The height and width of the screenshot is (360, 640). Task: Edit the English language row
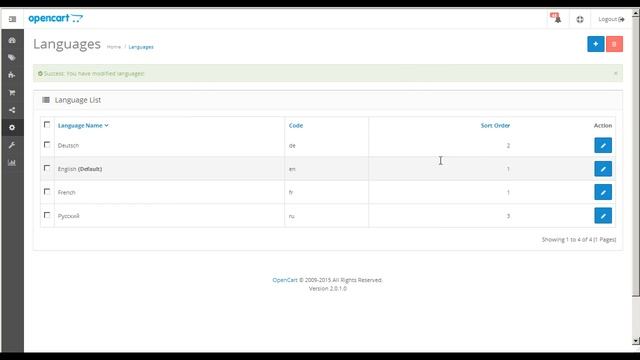603,169
